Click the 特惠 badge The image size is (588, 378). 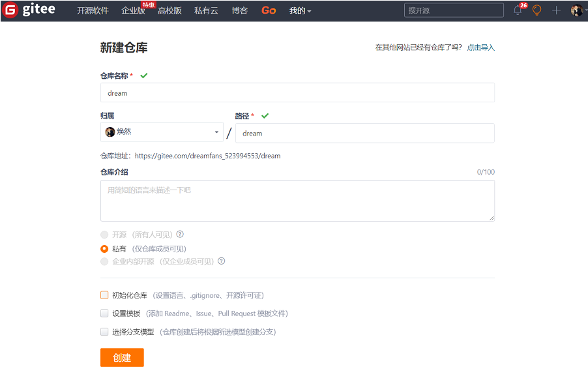[148, 5]
